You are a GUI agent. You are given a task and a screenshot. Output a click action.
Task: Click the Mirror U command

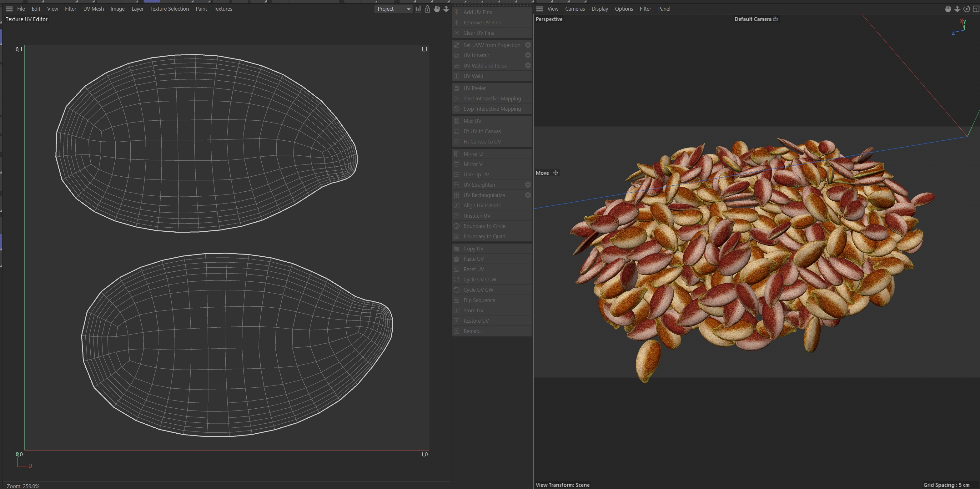coord(473,154)
